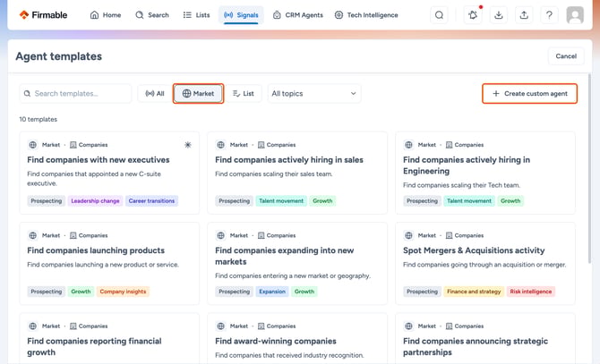The image size is (600, 364).
Task: Click Market globe icon on new executives card
Action: coord(33,145)
